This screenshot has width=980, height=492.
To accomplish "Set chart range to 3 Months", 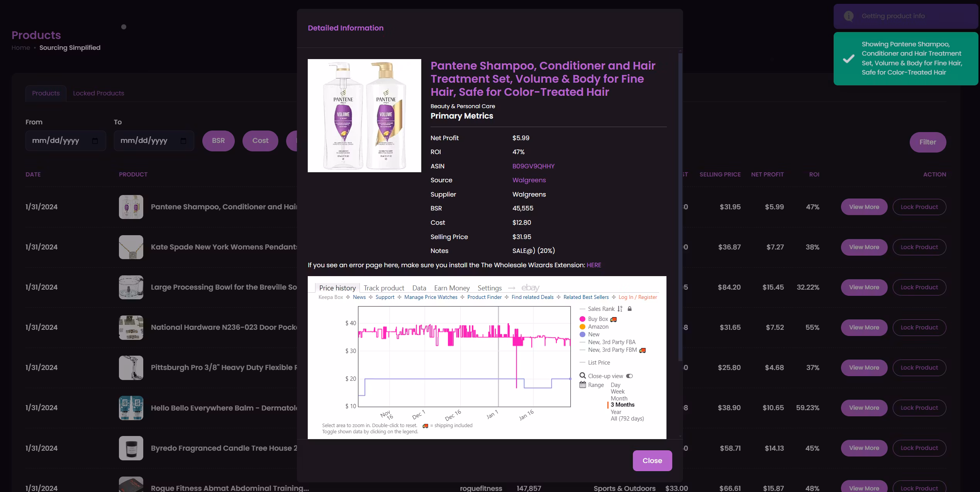I will pyautogui.click(x=622, y=405).
